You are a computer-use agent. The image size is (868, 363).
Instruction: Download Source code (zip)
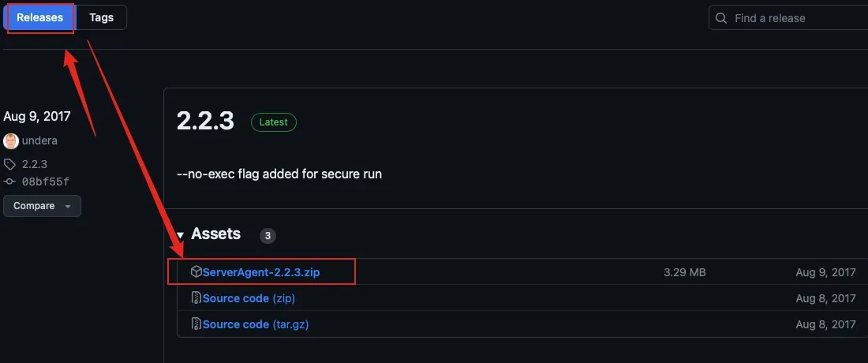click(x=249, y=298)
